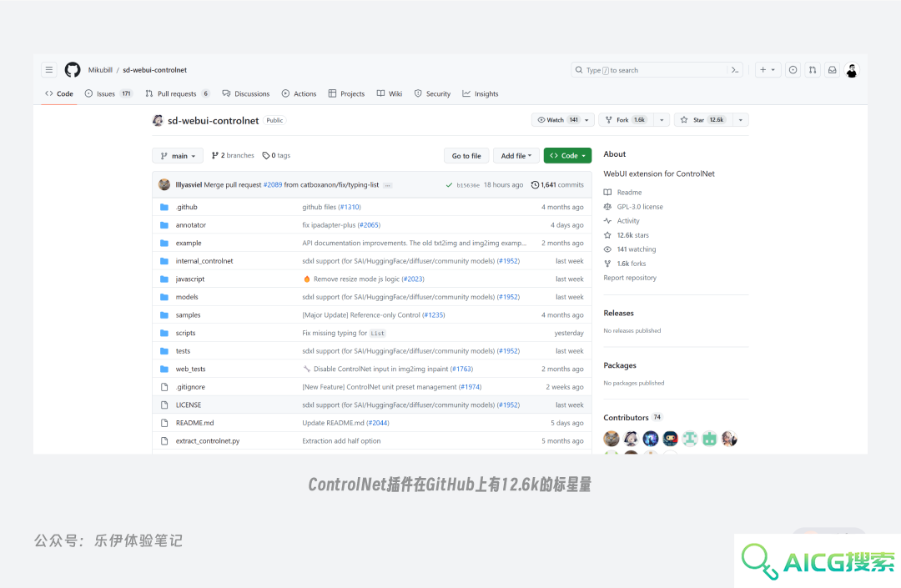
Task: Open the Report repository link
Action: point(630,278)
